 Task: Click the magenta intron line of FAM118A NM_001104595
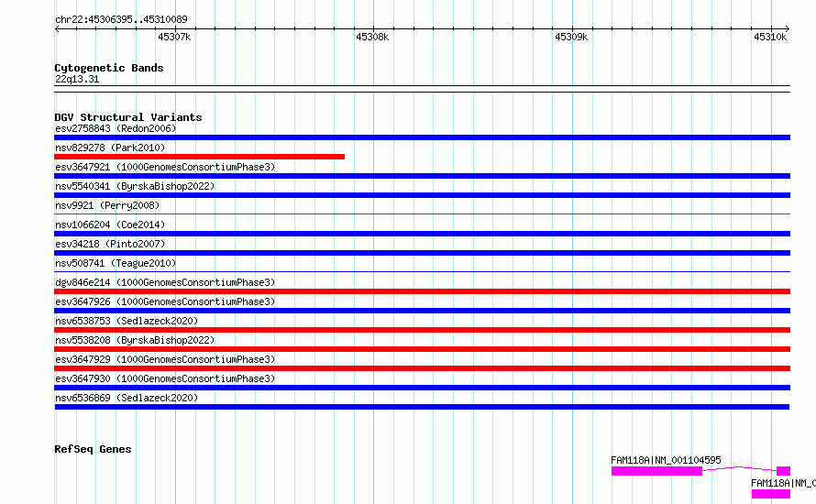click(x=740, y=468)
